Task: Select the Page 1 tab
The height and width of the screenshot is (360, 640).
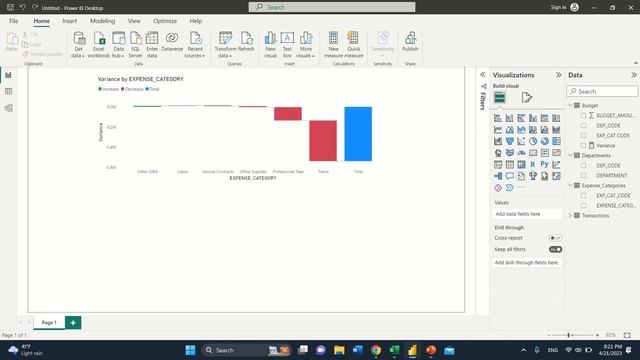Action: [x=49, y=322]
